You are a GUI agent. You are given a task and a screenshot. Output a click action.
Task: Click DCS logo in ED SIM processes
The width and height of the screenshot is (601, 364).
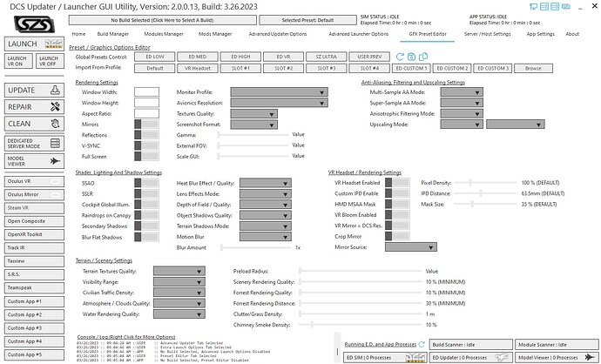coord(416,357)
